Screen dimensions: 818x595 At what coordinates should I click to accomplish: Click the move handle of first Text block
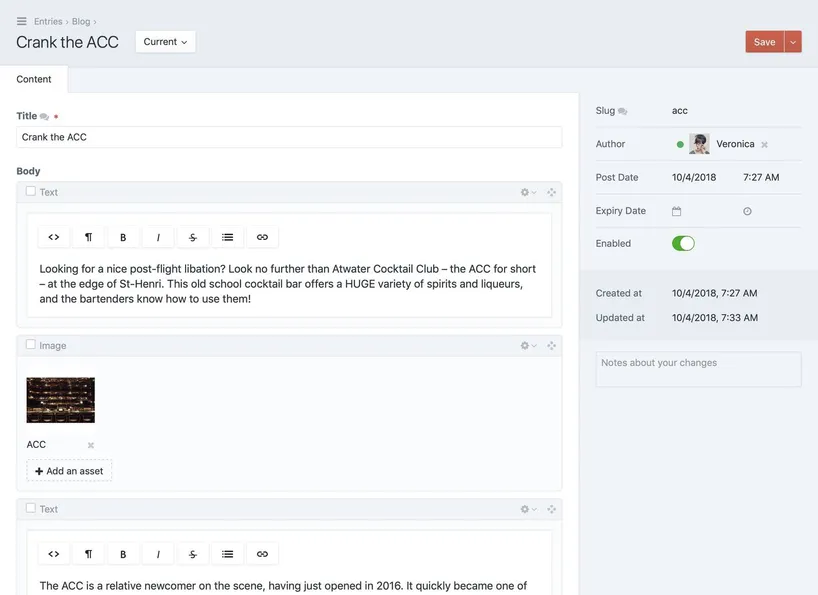coord(551,192)
